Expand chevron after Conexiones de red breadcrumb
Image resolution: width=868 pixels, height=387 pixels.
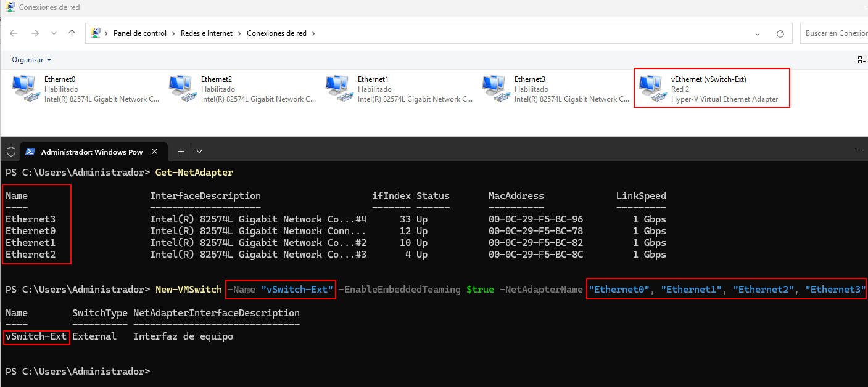(313, 33)
